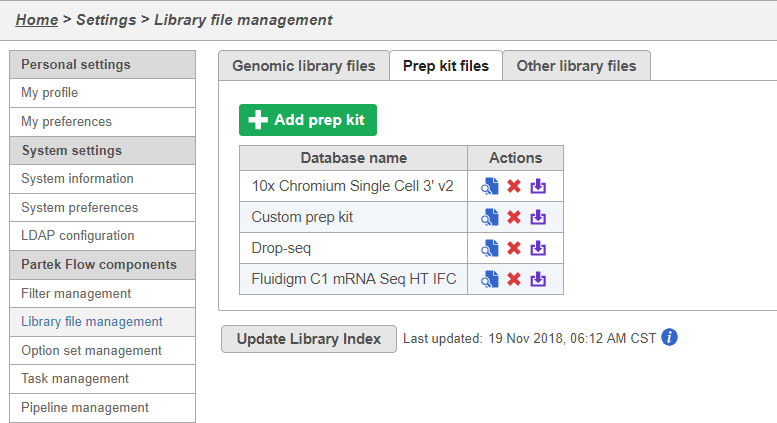777x423 pixels.
Task: Open the Other library files tab
Action: (576, 66)
